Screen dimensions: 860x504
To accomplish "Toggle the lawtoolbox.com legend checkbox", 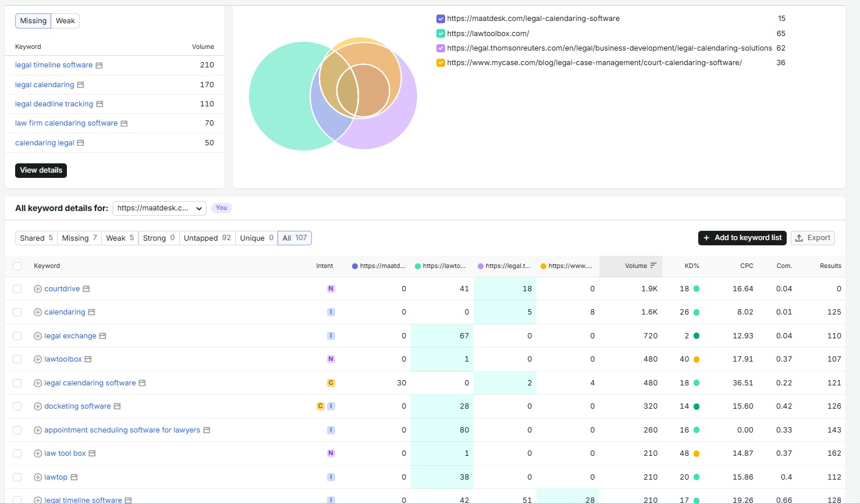I will (440, 34).
